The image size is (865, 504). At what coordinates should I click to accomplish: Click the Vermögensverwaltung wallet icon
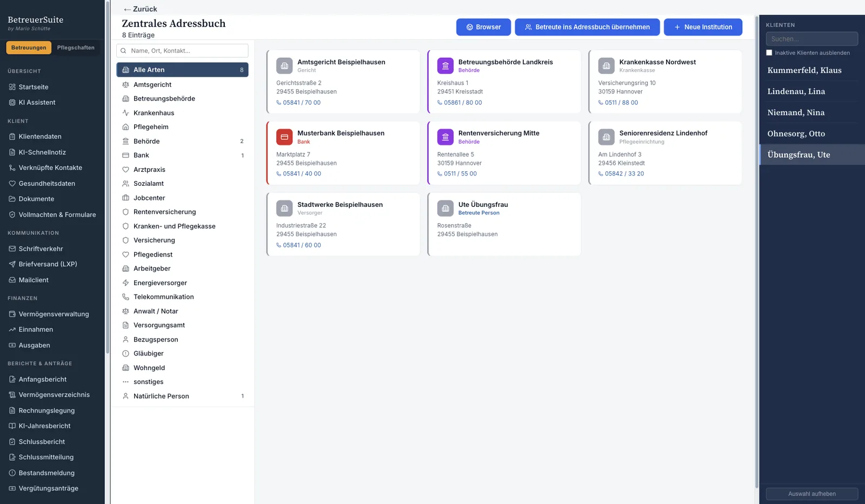(x=12, y=314)
